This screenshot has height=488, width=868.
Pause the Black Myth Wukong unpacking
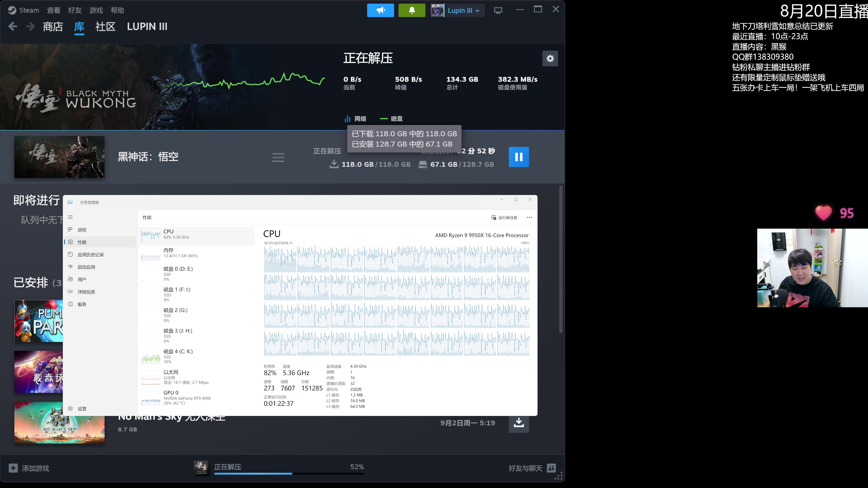coord(519,157)
